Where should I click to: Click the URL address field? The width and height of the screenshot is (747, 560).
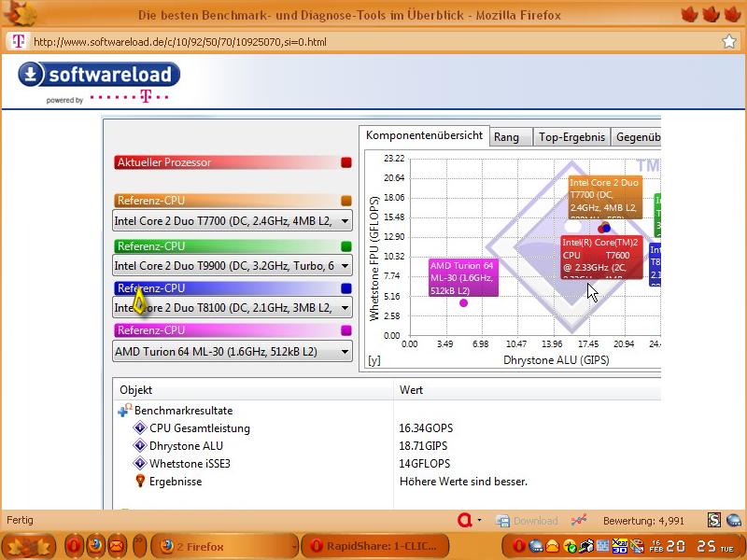tap(373, 41)
